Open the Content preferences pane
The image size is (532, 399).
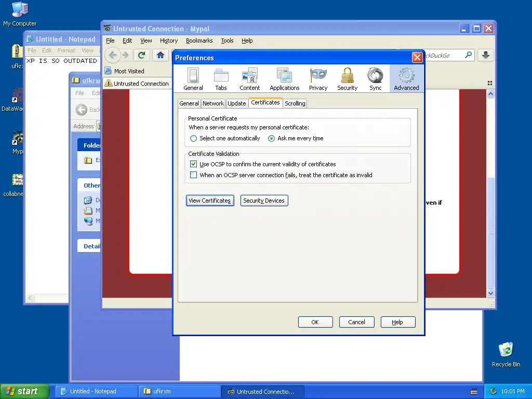click(x=250, y=79)
